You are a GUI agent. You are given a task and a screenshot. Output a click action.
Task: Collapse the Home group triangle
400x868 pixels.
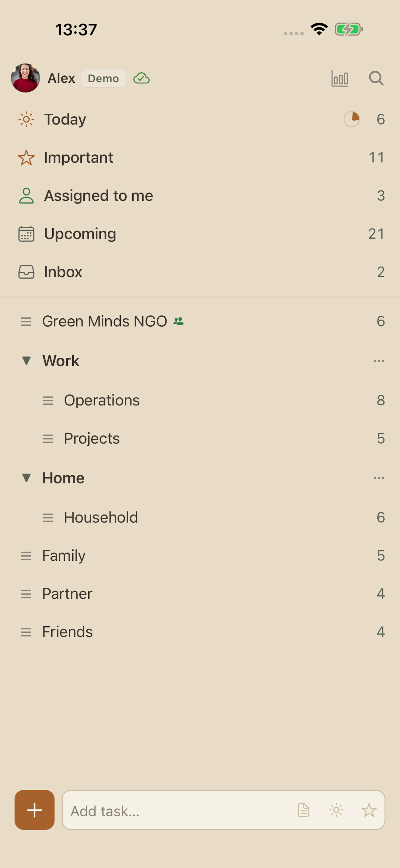tap(26, 478)
